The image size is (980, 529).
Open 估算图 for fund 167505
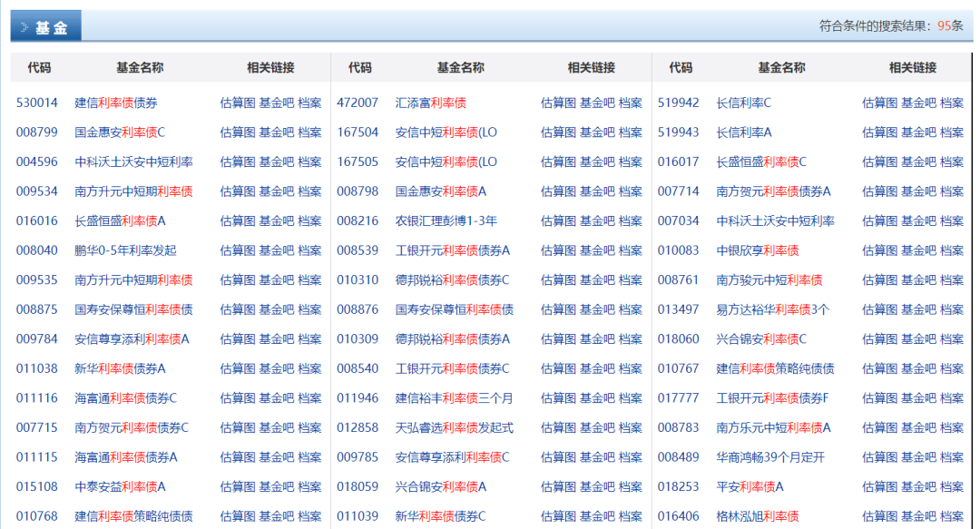[558, 162]
